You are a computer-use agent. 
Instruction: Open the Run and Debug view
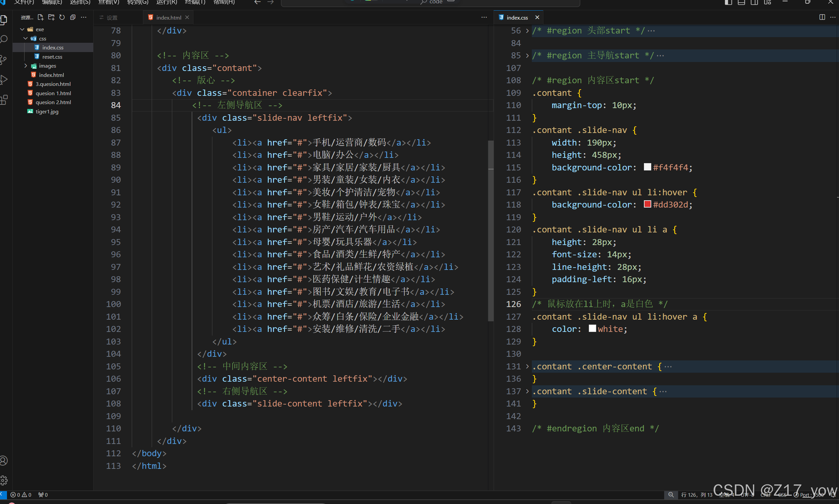coord(4,80)
